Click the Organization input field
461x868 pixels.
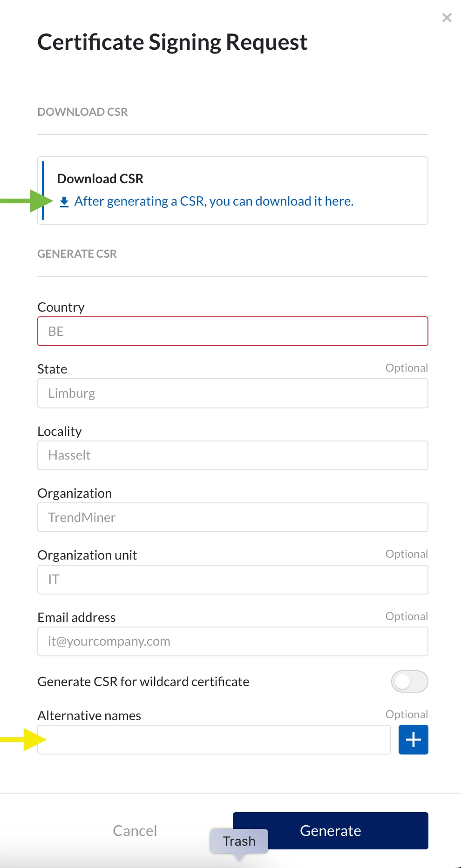click(x=232, y=517)
